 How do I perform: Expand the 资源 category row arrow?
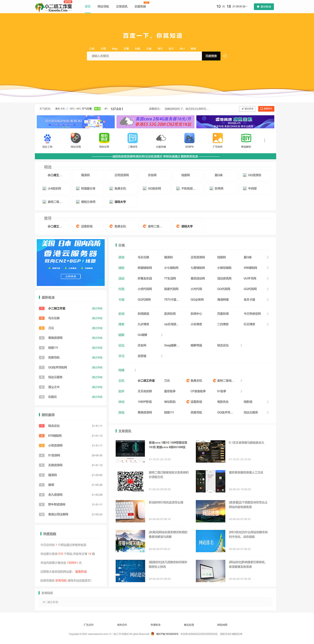click(267, 257)
